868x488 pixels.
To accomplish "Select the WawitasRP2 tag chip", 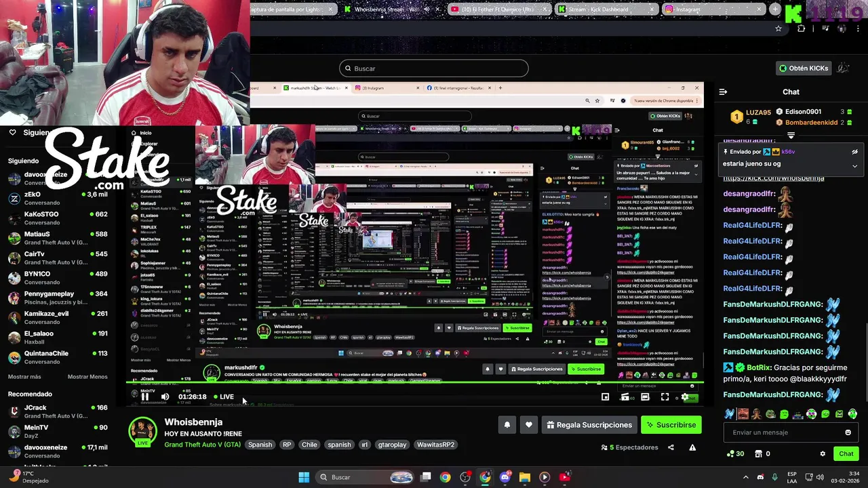I will (435, 445).
